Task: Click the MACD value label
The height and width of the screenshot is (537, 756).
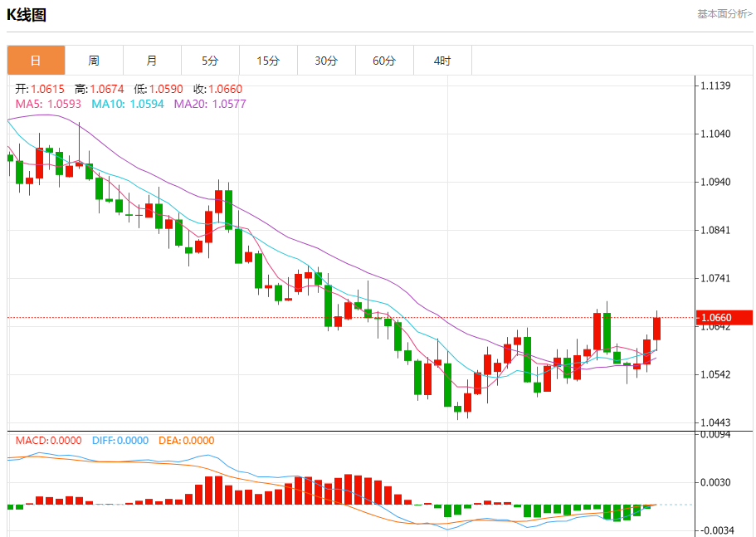Action: point(48,441)
